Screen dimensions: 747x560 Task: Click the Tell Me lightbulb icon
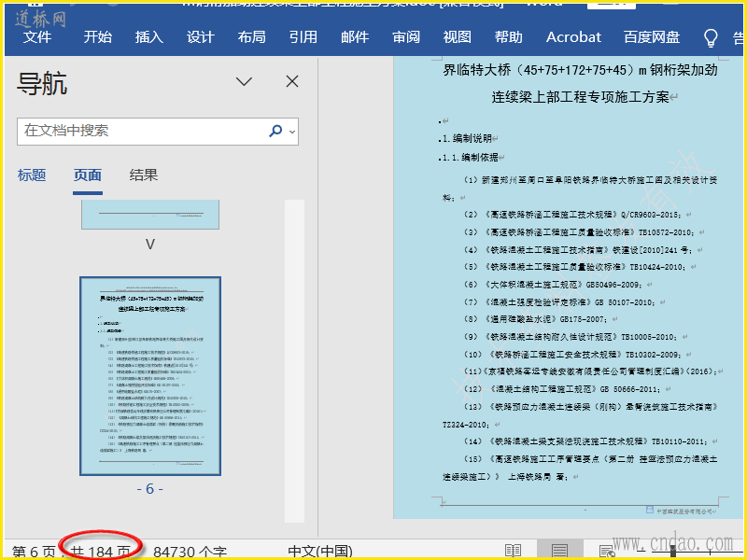click(x=711, y=37)
